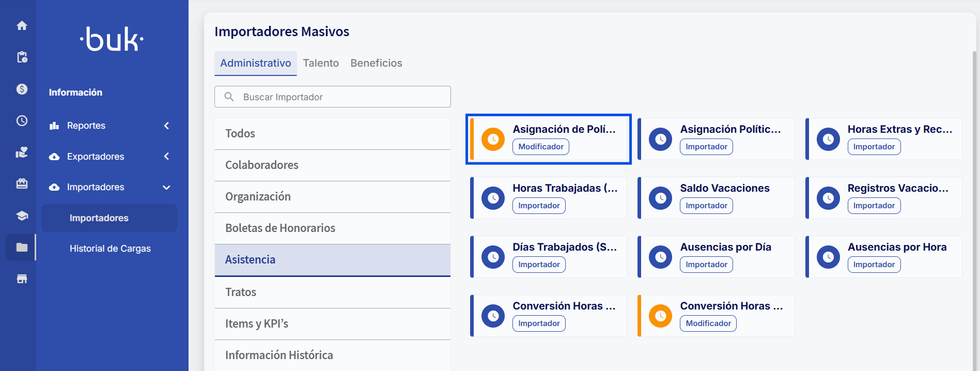Open the graduation cap training icon
980x371 pixels.
21,215
